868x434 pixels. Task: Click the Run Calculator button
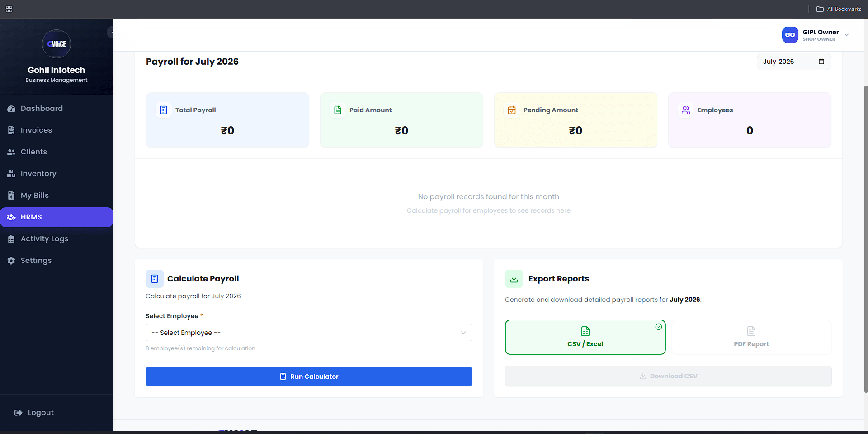pyautogui.click(x=309, y=377)
